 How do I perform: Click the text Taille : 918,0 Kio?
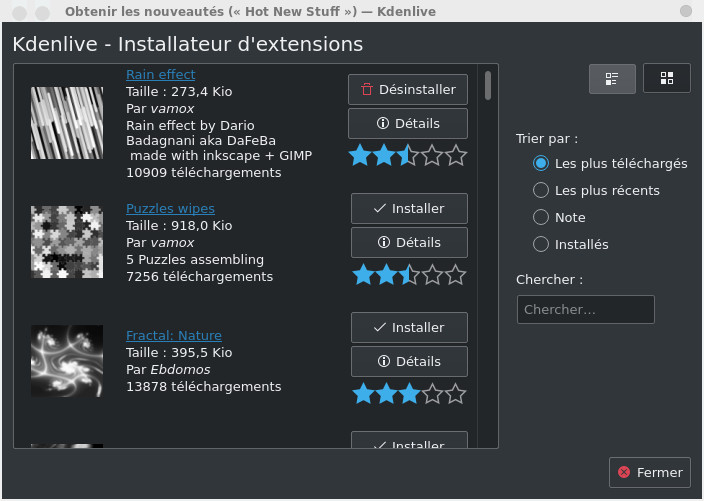click(179, 225)
